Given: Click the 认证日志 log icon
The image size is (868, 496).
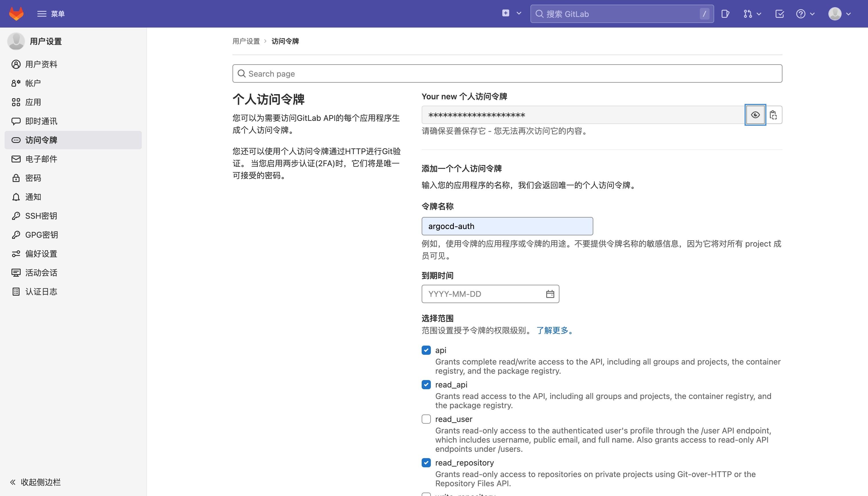Looking at the screenshot, I should click(x=16, y=292).
